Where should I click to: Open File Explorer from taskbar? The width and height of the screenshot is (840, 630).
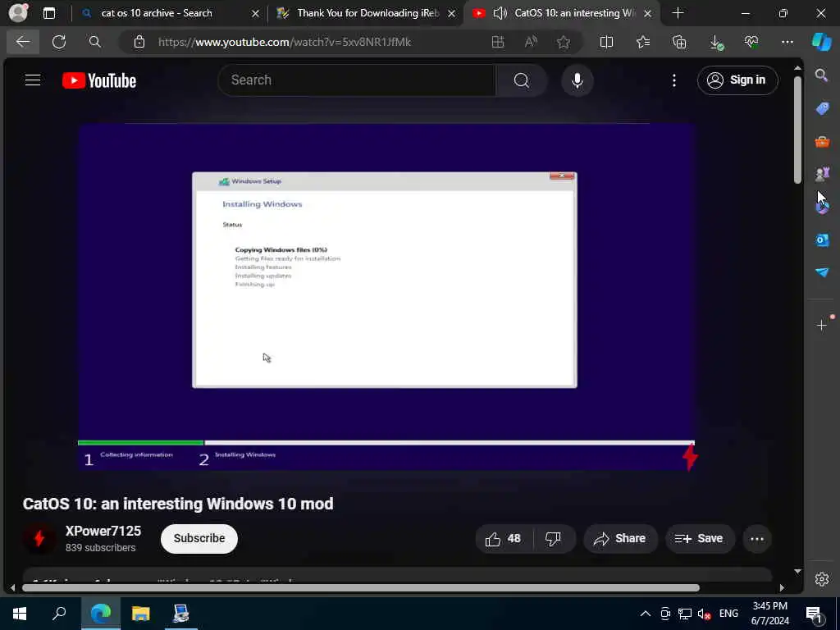[x=141, y=614]
